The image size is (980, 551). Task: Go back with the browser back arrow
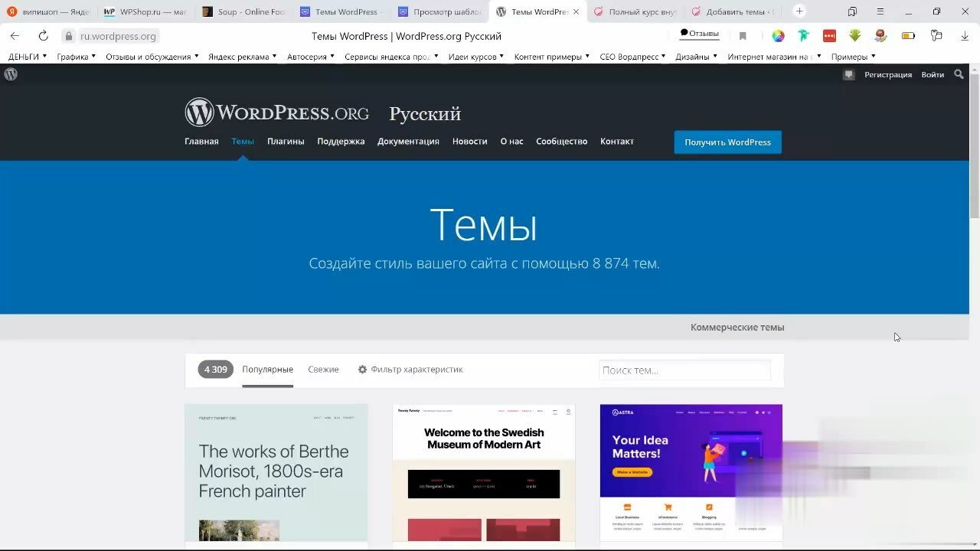pos(15,36)
